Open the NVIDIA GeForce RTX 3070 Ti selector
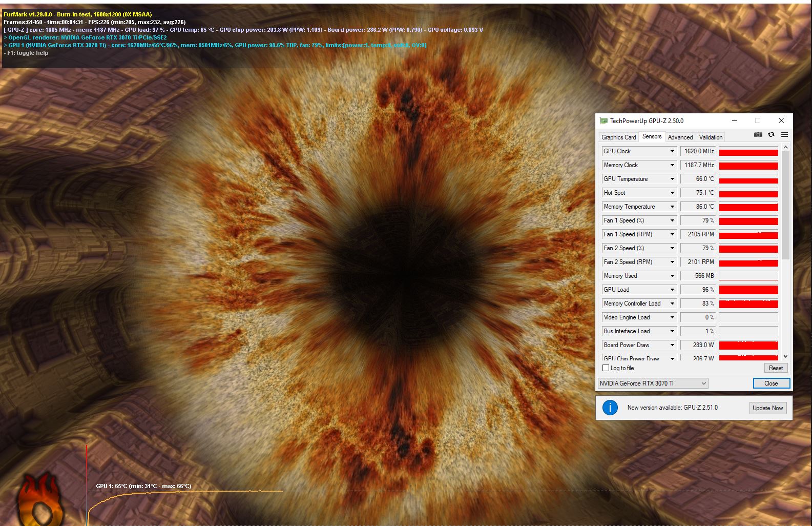The height and width of the screenshot is (526, 812). [x=653, y=383]
